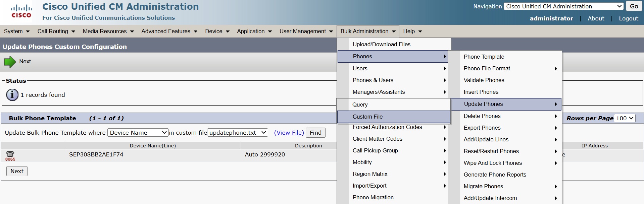
Task: Click the 8865 phone device icon
Action: tap(10, 155)
